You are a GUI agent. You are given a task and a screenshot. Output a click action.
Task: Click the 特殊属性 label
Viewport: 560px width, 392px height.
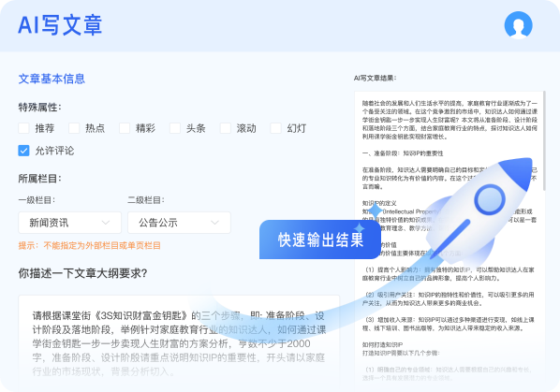click(x=39, y=107)
